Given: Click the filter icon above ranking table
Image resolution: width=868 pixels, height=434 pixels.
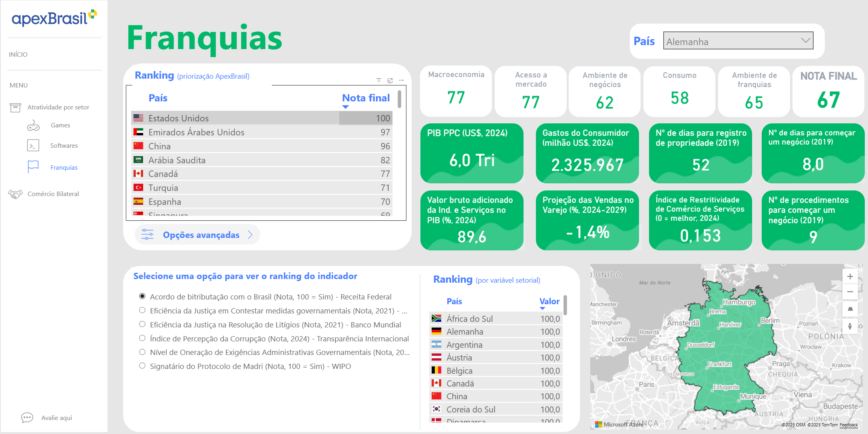Looking at the screenshot, I should click(379, 80).
